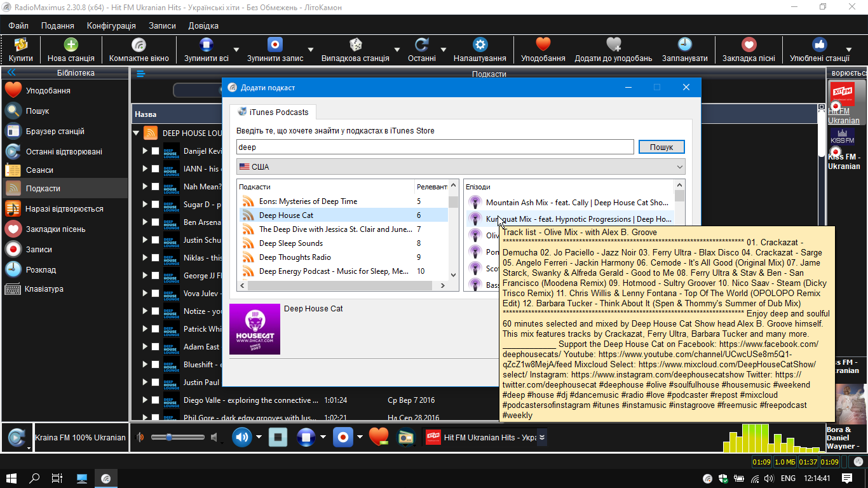Tick the checkbox for Adam East episode
This screenshot has height=488, width=868.
coord(155,347)
